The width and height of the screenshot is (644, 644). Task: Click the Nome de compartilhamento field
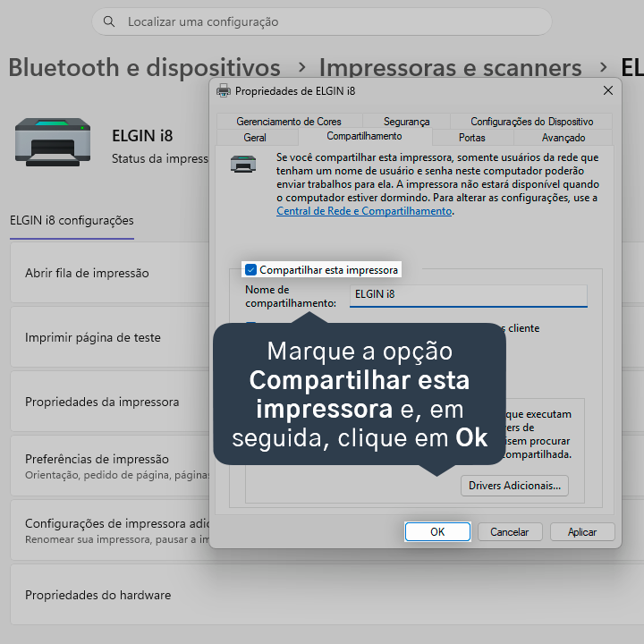tap(468, 295)
